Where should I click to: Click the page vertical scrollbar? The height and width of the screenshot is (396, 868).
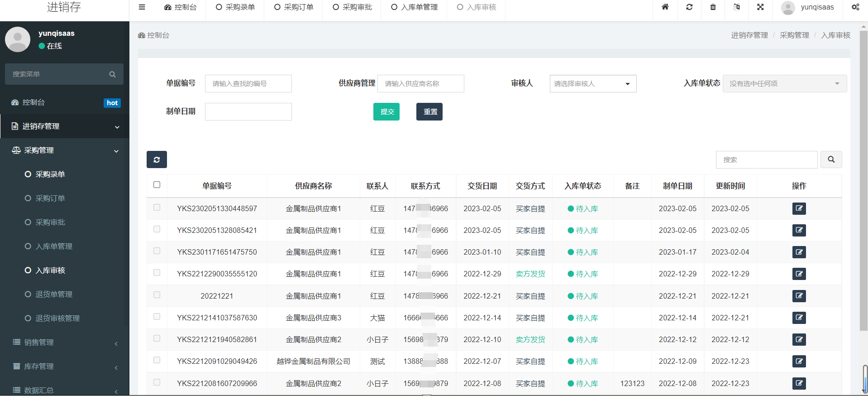(x=863, y=181)
